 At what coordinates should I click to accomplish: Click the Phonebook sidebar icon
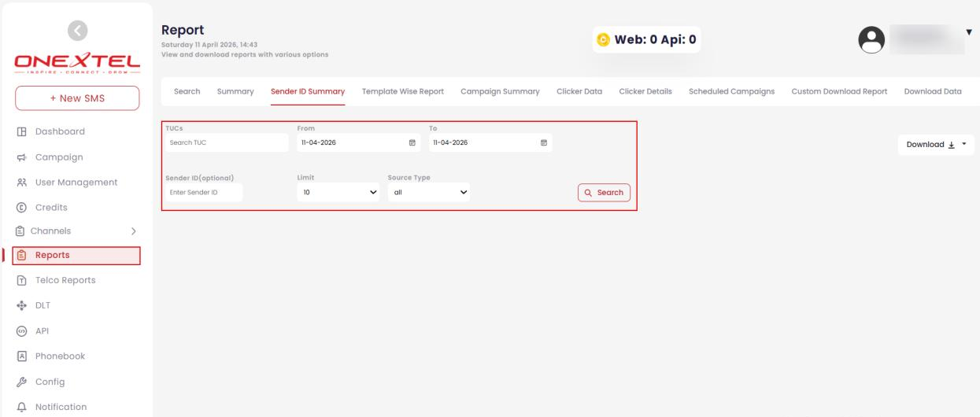tap(21, 356)
